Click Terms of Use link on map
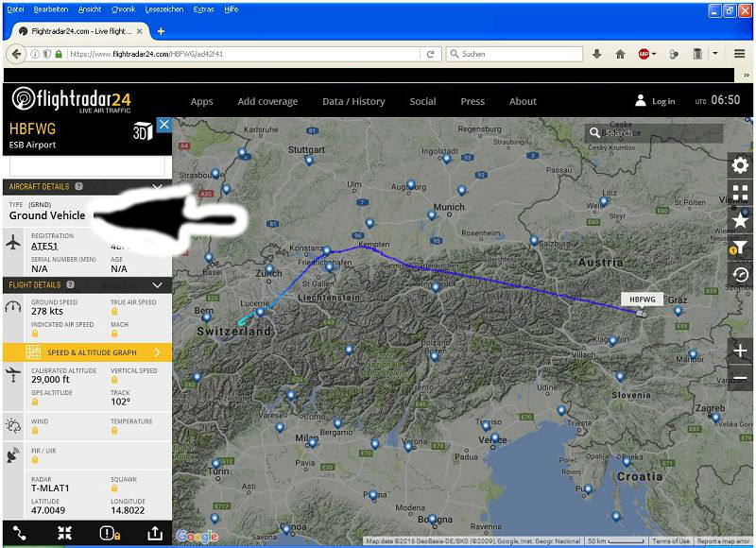The height and width of the screenshot is (548, 756). (670, 541)
